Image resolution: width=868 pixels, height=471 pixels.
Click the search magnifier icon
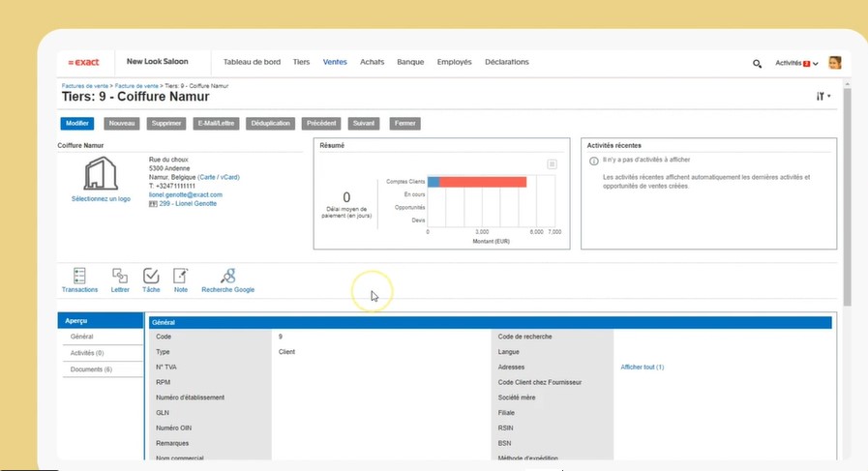tap(757, 63)
